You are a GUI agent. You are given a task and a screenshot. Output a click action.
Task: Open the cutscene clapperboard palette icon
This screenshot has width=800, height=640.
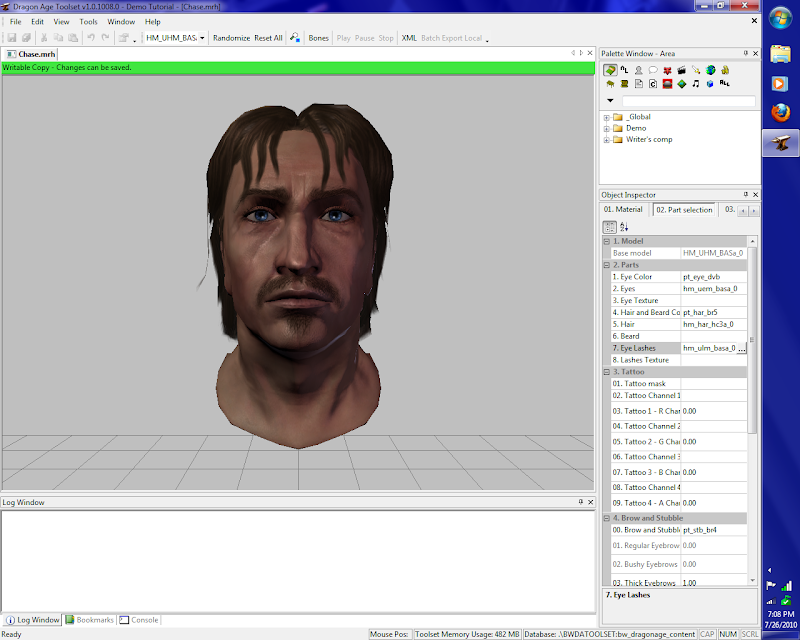pos(681,70)
